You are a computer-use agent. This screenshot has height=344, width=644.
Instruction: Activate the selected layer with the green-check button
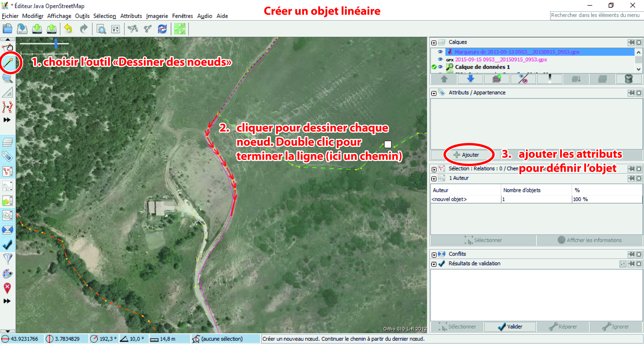click(497, 79)
